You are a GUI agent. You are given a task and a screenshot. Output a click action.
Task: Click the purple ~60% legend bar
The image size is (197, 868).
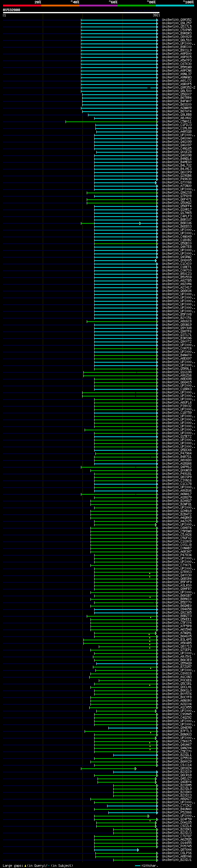pos(99,6)
